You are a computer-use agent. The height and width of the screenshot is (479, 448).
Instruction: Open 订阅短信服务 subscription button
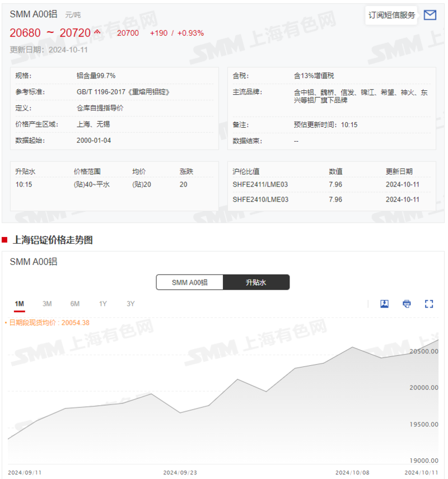(391, 15)
